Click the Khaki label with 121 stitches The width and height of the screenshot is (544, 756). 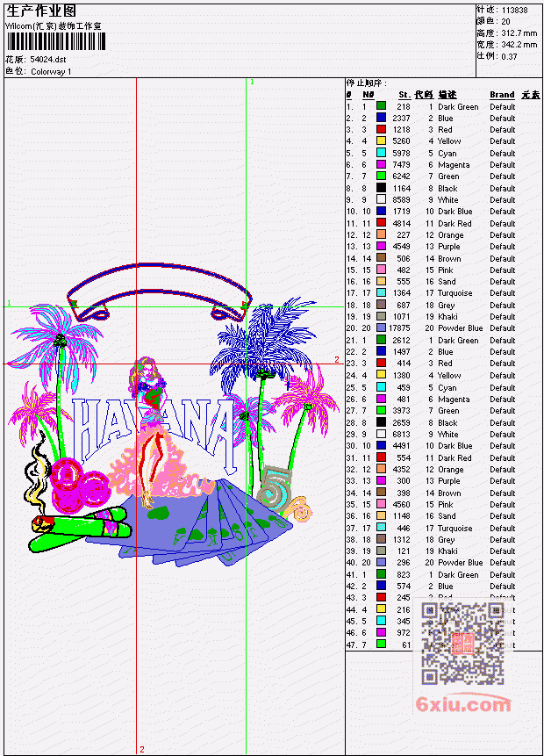pyautogui.click(x=447, y=551)
